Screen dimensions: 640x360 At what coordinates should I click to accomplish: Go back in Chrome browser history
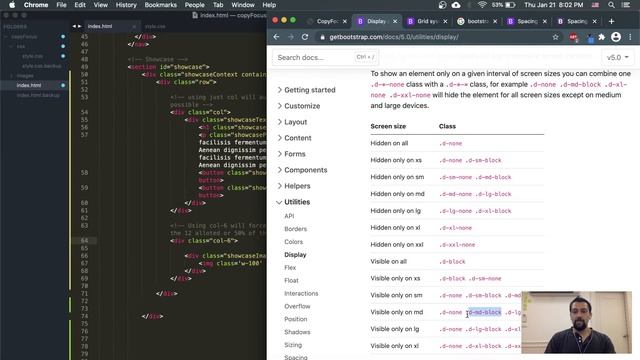[276, 37]
